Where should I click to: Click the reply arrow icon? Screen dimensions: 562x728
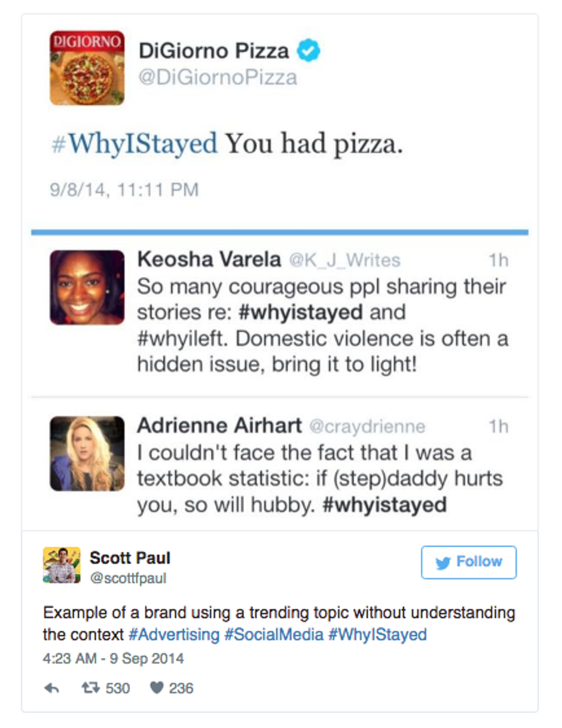(x=52, y=688)
